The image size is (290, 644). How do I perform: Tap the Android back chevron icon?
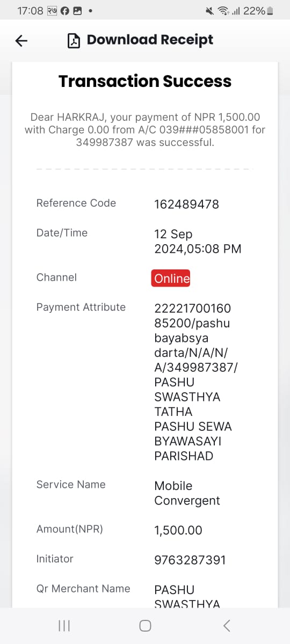[227, 625]
